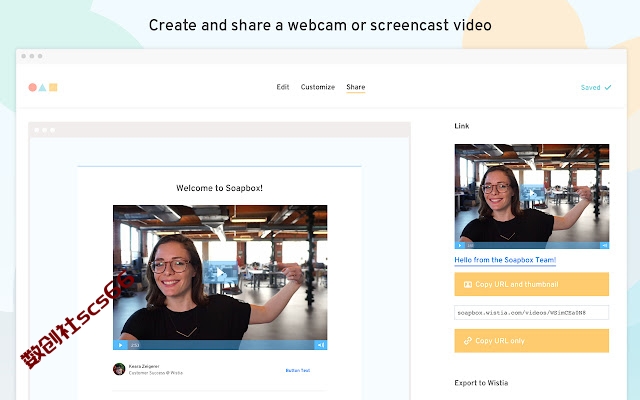Click the soapbox.wistia.com URL field
Screen dimensions: 640x400
click(532, 313)
